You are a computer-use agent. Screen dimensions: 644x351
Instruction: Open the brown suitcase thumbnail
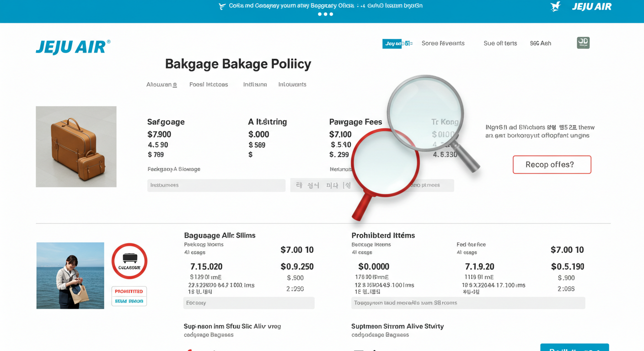pos(76,147)
